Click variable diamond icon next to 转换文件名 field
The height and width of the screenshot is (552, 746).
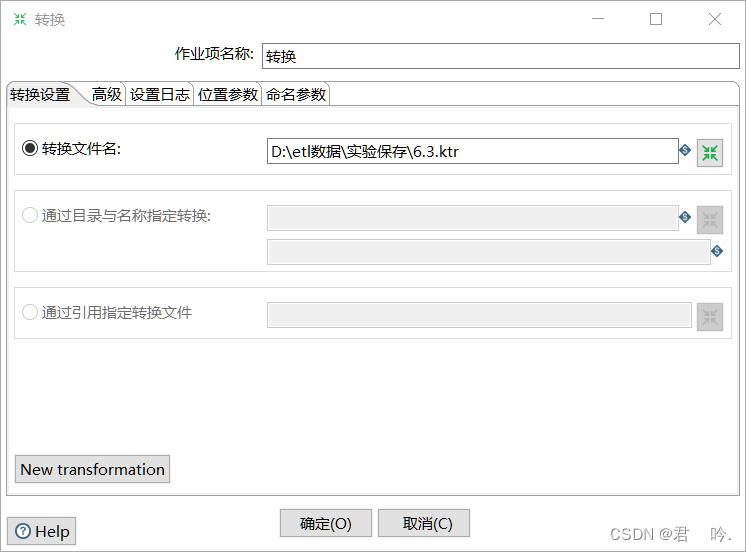[x=685, y=150]
